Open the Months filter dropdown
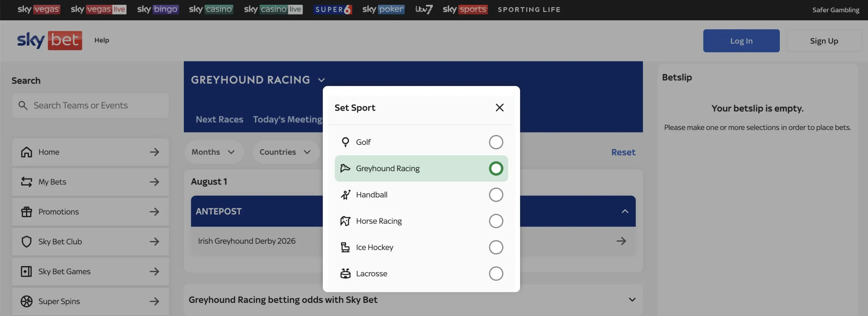The image size is (868, 316). (x=214, y=152)
